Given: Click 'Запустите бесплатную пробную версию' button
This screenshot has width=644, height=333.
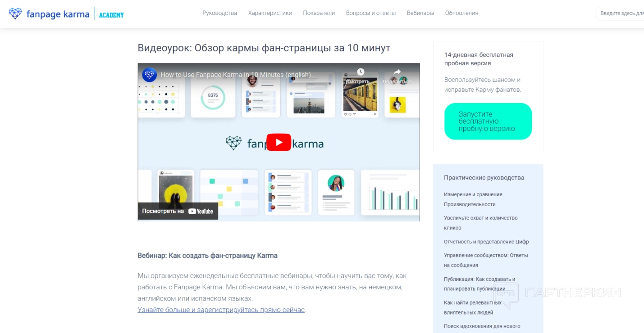Looking at the screenshot, I should (x=488, y=121).
